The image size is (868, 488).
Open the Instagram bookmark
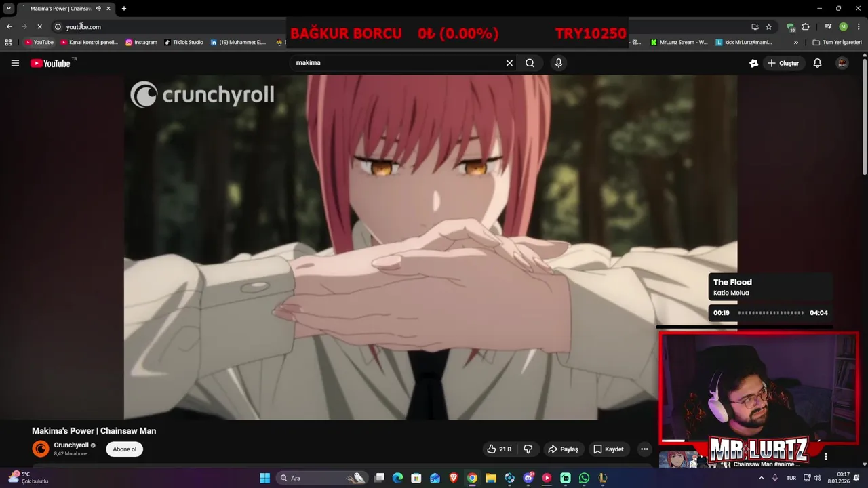[x=141, y=42]
